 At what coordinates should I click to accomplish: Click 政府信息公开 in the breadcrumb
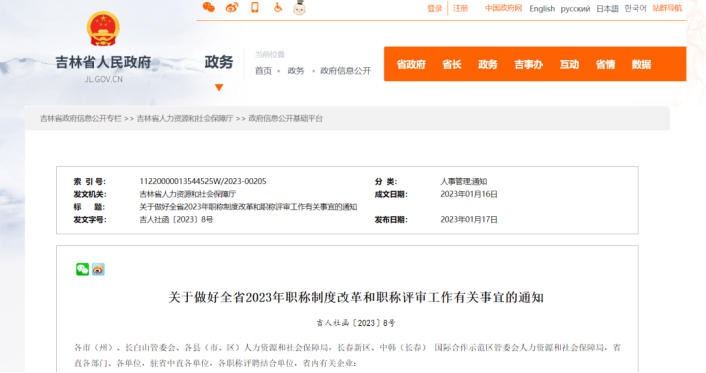point(345,71)
